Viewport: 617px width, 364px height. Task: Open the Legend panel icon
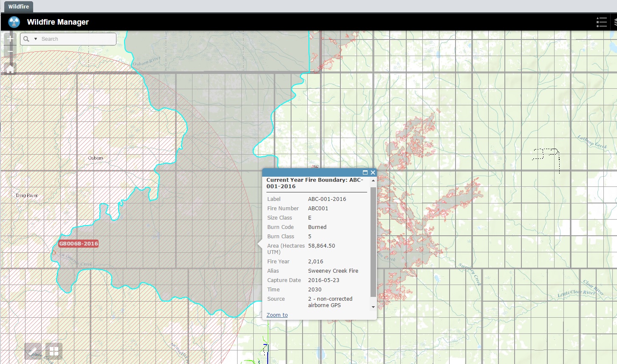[x=601, y=22]
